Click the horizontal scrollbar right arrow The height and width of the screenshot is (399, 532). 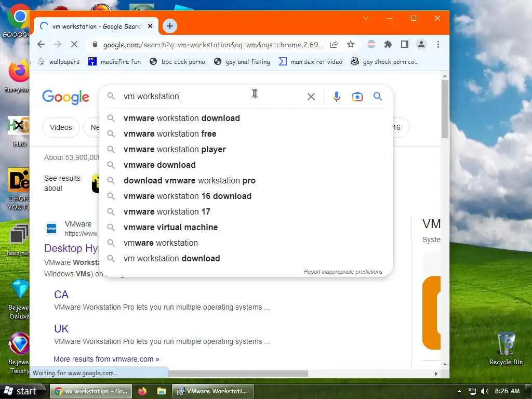click(x=436, y=374)
